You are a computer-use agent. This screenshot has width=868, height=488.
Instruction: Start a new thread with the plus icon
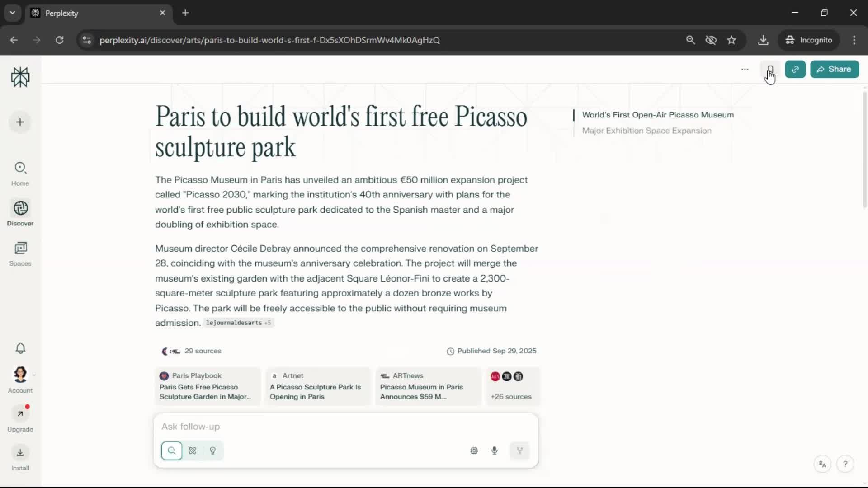(20, 122)
